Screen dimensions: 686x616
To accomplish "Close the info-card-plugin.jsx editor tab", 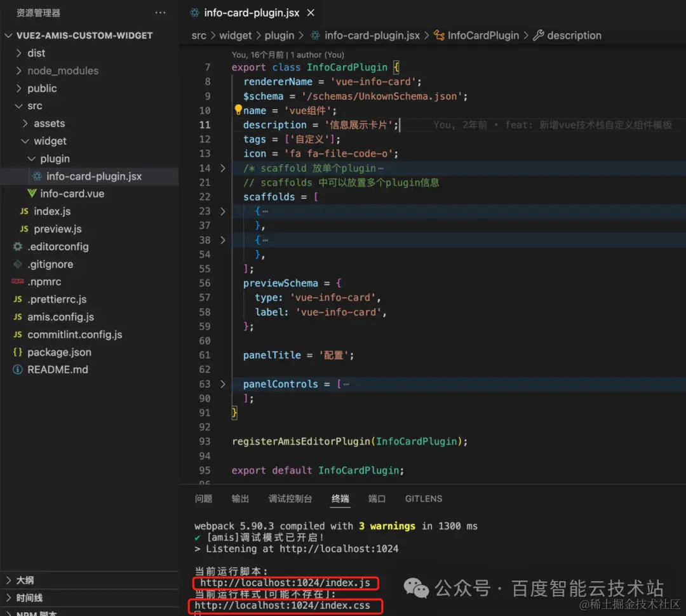I will coord(311,13).
